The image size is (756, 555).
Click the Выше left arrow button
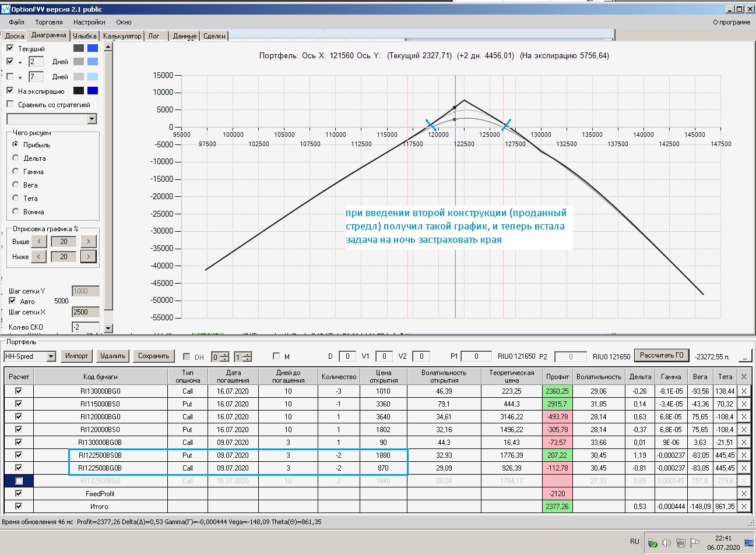39,241
